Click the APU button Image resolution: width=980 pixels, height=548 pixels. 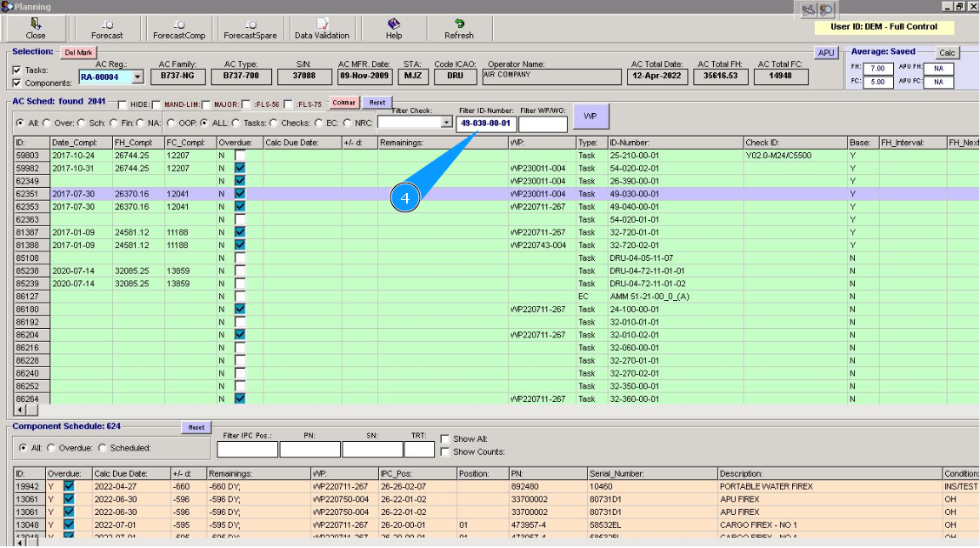[x=825, y=53]
